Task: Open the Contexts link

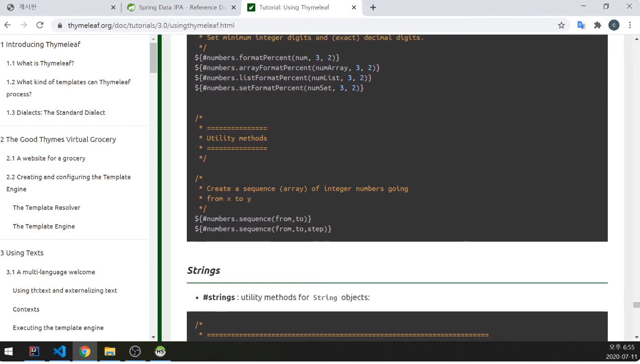Action: pyautogui.click(x=26, y=309)
